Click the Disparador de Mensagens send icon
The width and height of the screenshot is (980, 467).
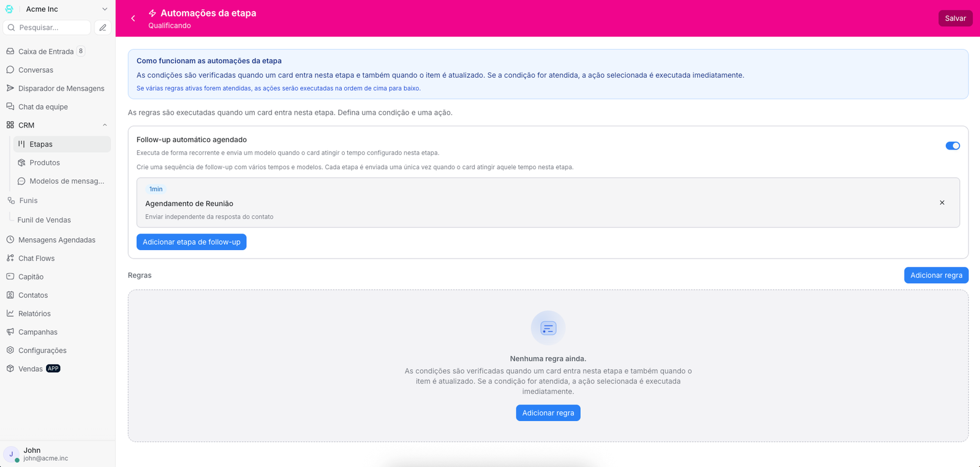point(10,88)
